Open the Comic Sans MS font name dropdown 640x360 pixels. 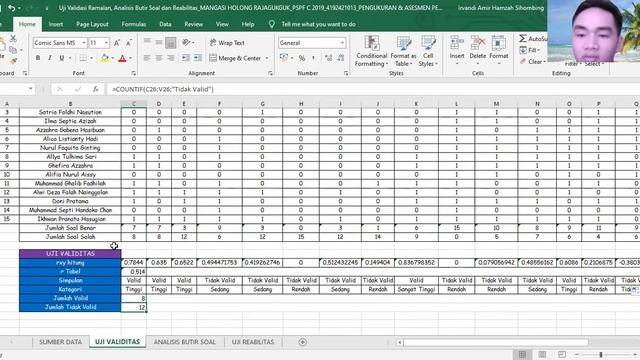(x=84, y=43)
